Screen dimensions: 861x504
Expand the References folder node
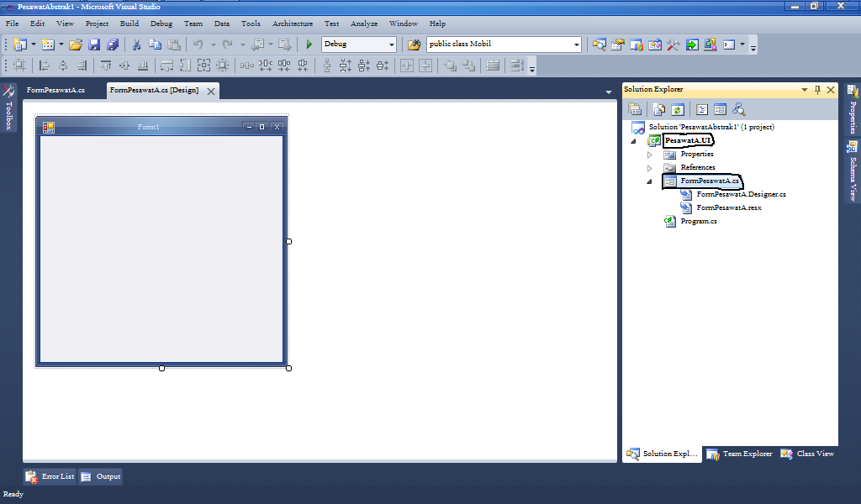(x=650, y=168)
